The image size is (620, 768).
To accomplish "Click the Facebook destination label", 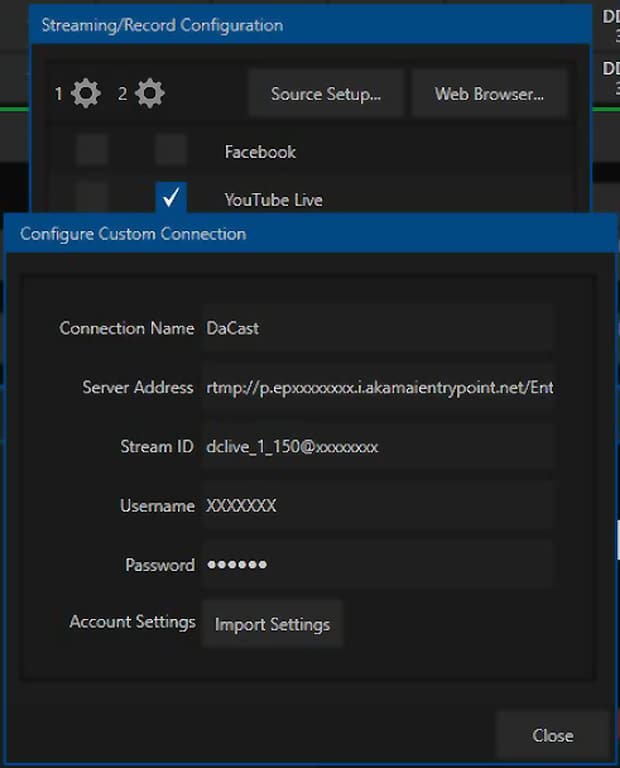I will 260,152.
